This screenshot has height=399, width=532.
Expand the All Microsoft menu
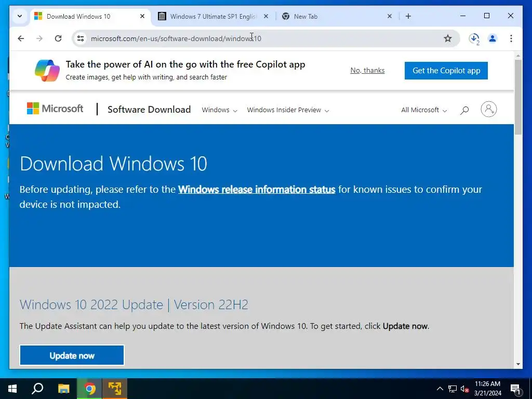[x=424, y=110]
